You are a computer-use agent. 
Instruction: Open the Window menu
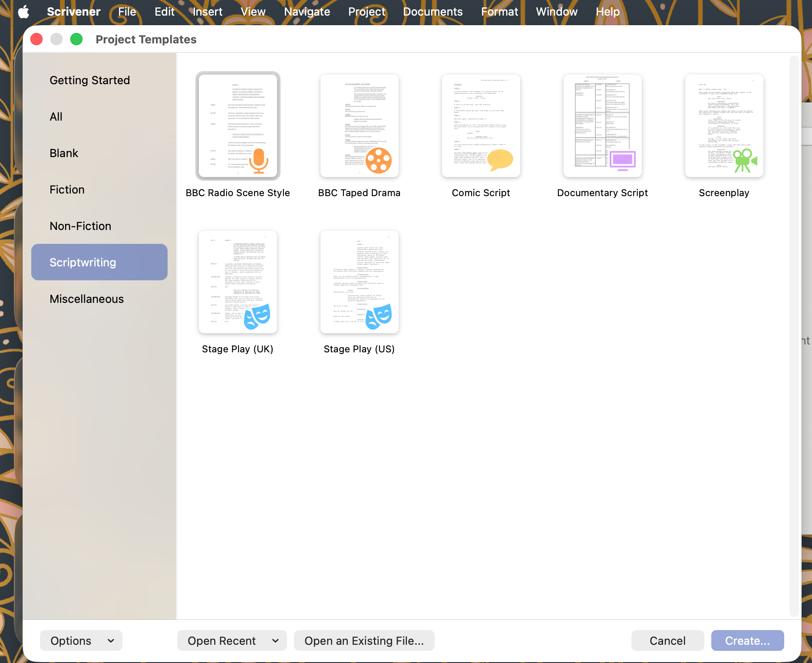557,12
